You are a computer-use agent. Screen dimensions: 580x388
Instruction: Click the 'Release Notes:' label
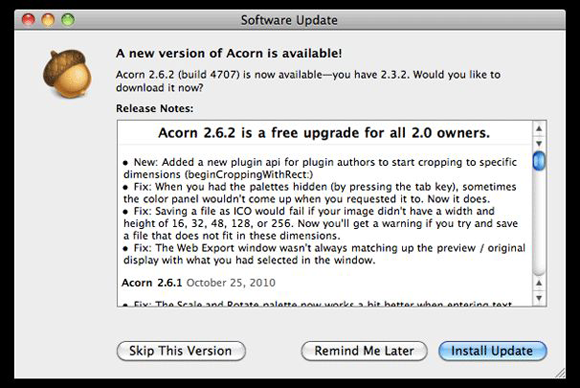pyautogui.click(x=155, y=108)
